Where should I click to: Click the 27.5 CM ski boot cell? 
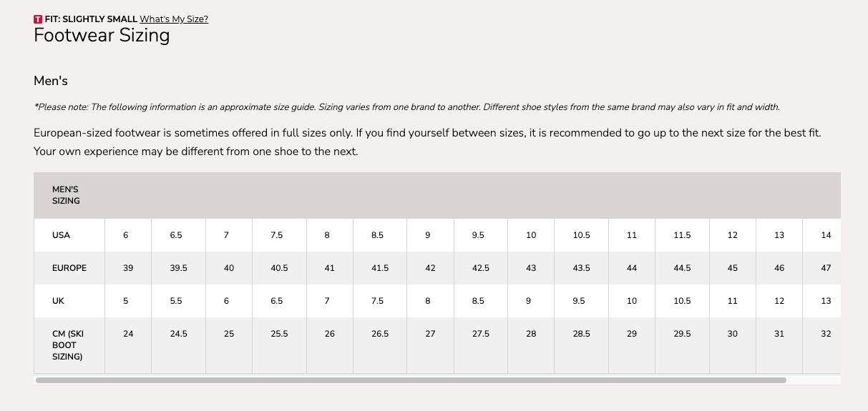[481, 334]
